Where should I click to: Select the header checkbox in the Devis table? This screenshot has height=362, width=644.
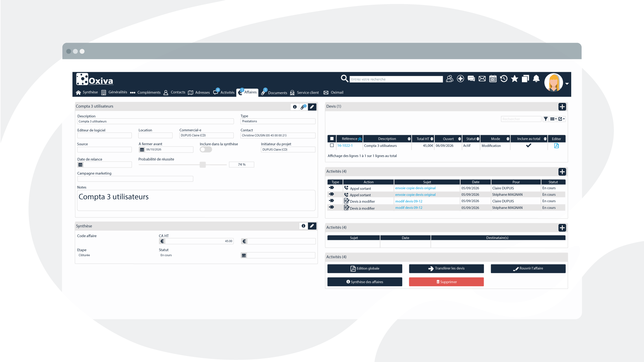click(332, 138)
